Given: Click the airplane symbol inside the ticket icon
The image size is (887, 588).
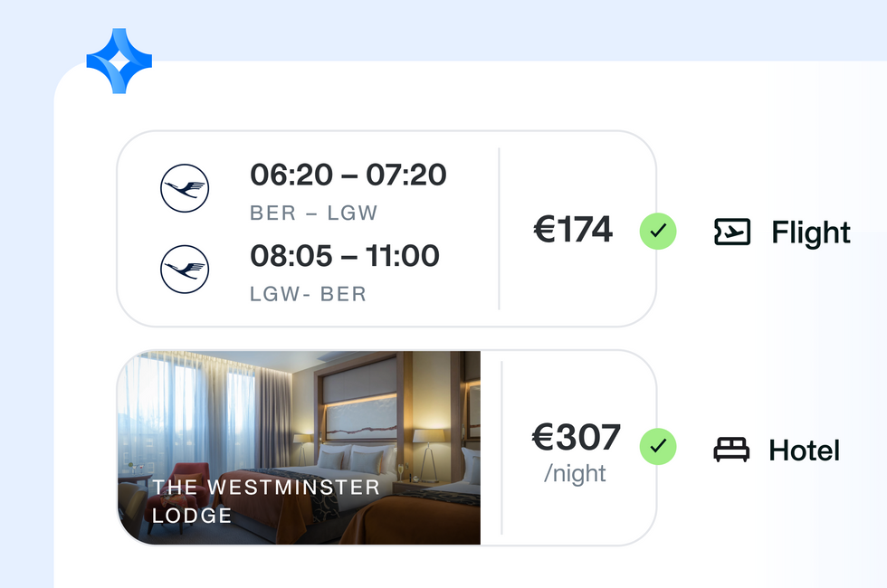Looking at the screenshot, I should click(735, 232).
